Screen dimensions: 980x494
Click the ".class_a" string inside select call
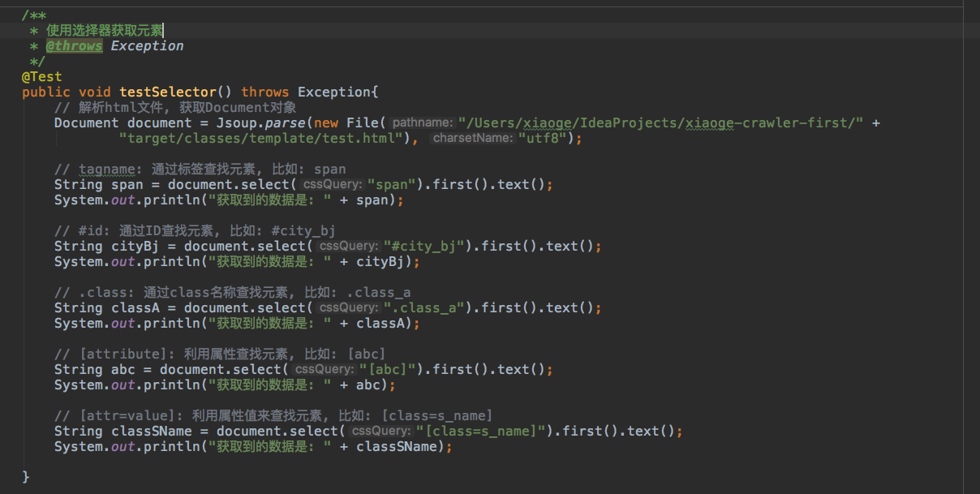(424, 307)
